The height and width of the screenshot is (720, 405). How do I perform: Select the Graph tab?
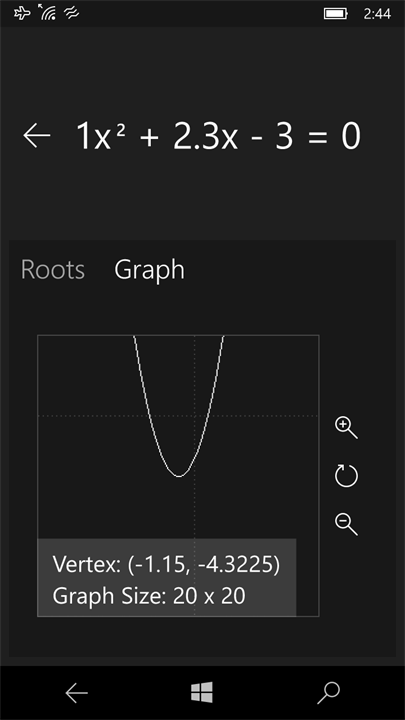(x=149, y=270)
